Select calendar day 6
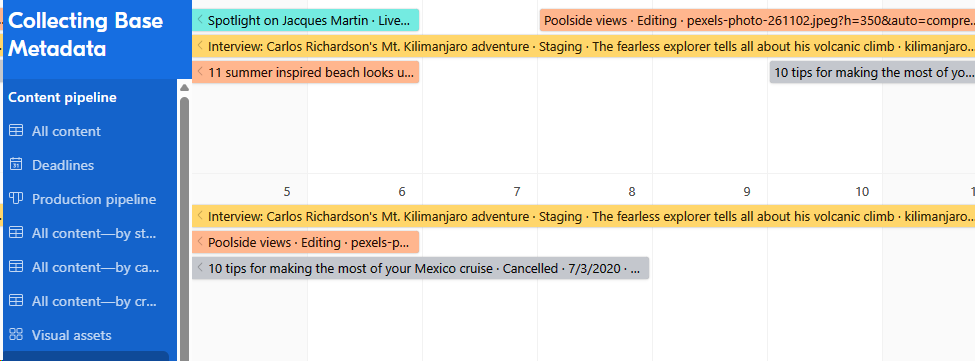 [402, 191]
